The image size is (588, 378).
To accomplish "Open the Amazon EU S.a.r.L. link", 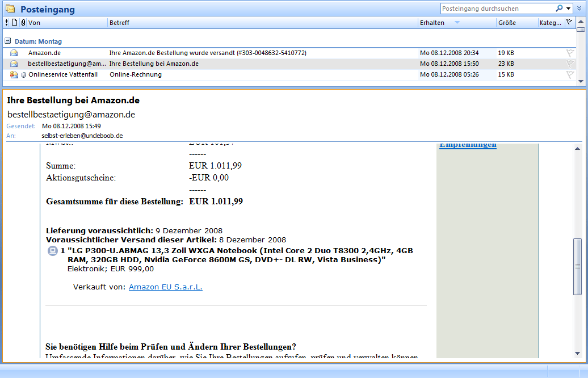I will [x=165, y=287].
